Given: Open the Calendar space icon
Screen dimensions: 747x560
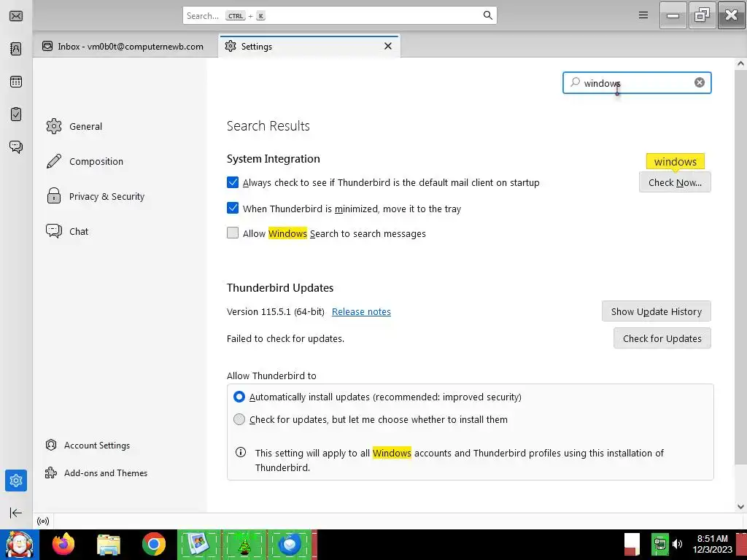Looking at the screenshot, I should (x=16, y=82).
